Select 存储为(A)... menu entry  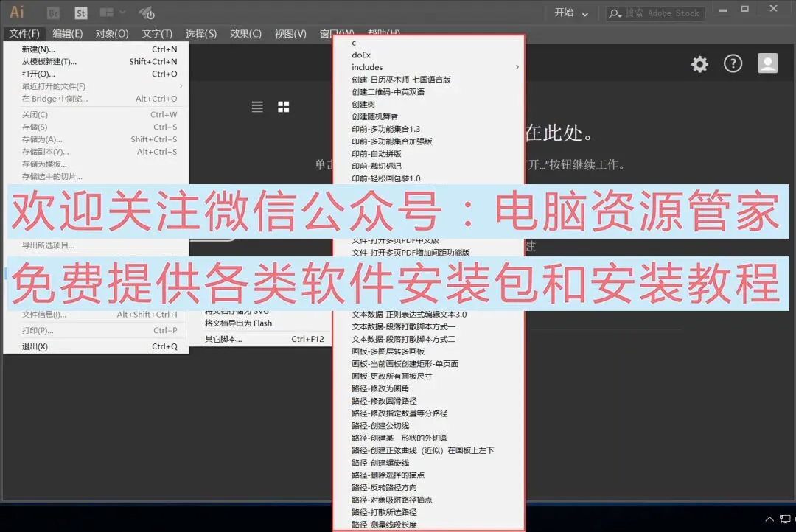96,139
